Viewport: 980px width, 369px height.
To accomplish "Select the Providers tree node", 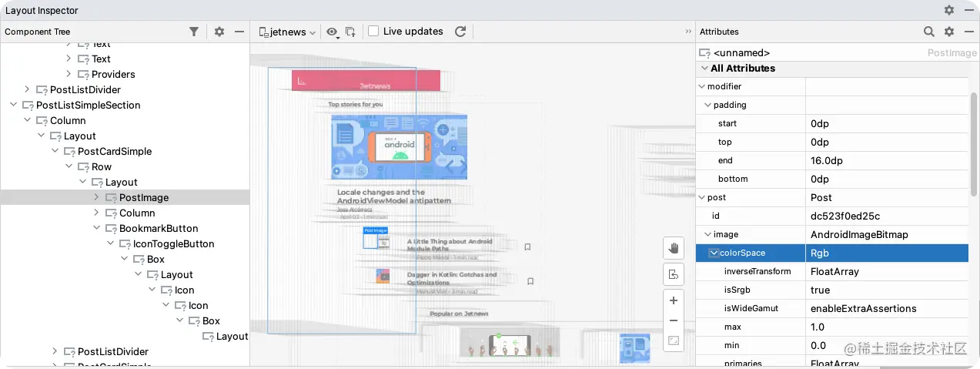I will pos(113,74).
